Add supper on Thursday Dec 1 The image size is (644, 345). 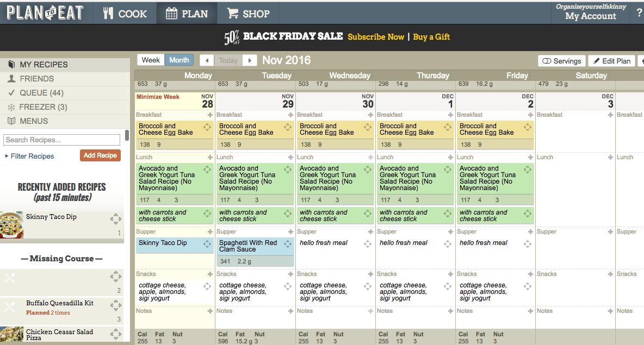450,232
